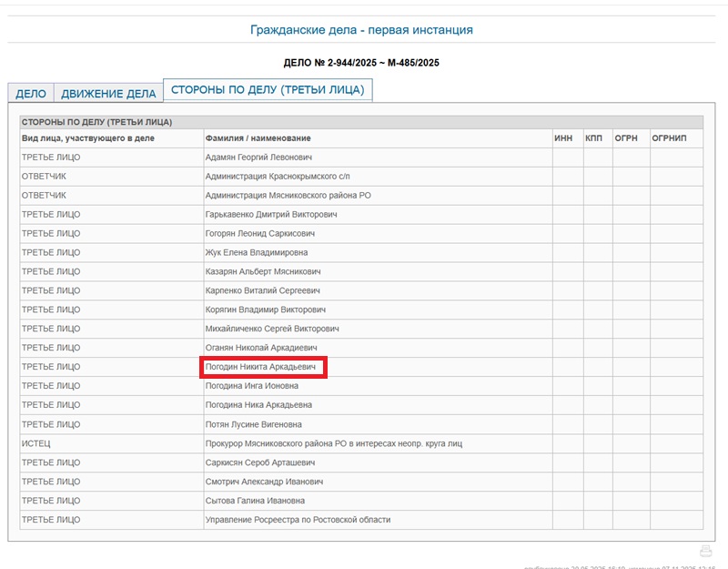This screenshot has height=569, width=728.
Task: Select the highlighted name Погодин Никита Аркадьевич
Action: [261, 367]
